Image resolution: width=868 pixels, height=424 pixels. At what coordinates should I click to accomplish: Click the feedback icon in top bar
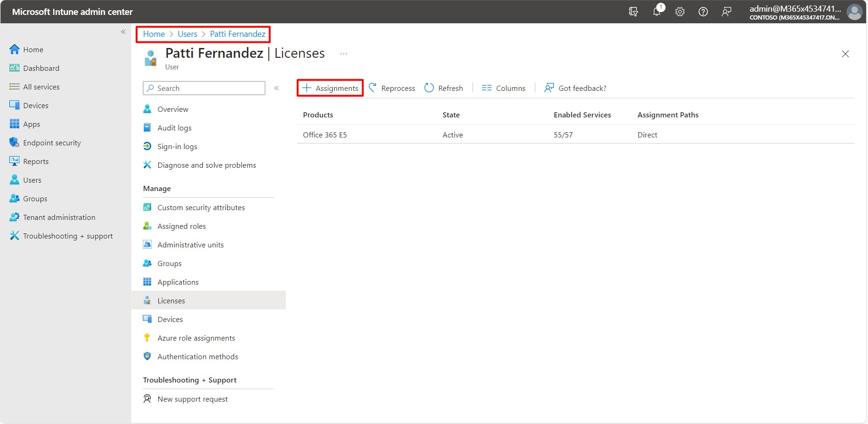point(727,12)
